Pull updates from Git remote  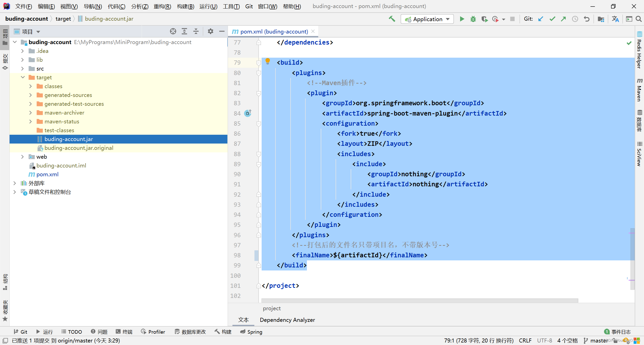[x=541, y=19]
